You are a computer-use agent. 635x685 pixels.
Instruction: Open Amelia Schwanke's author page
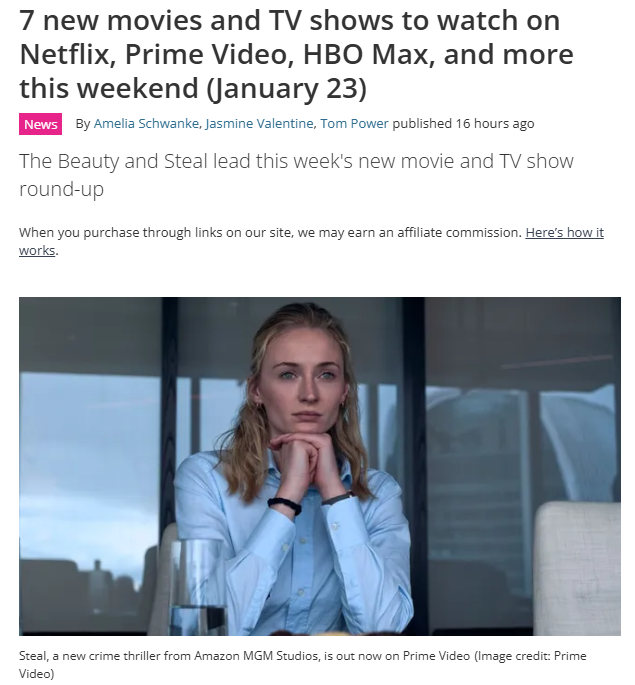146,124
